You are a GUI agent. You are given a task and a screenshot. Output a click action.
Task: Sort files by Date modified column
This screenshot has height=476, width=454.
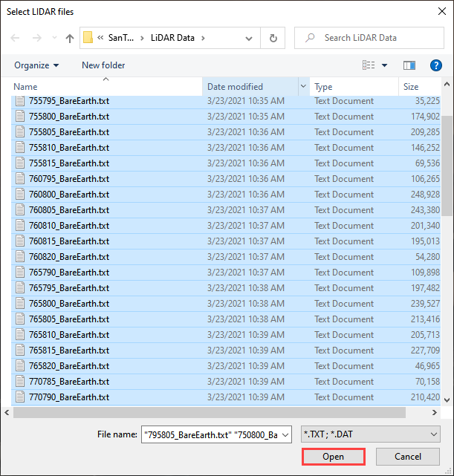251,87
